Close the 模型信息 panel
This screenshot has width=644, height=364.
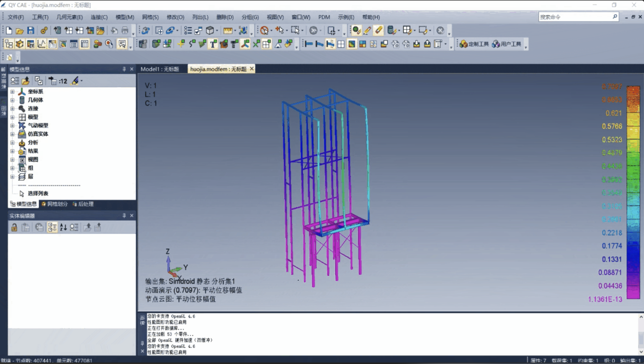132,69
